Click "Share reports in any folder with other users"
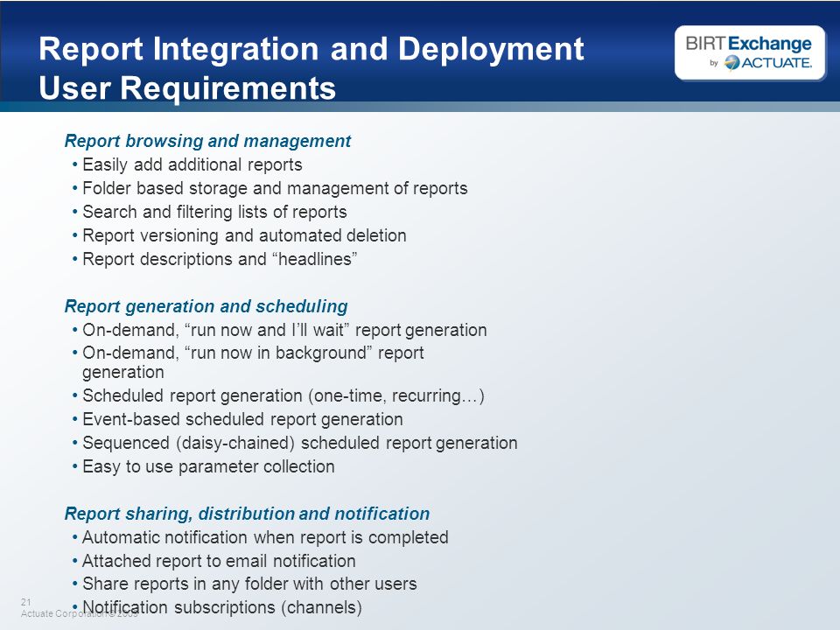The width and height of the screenshot is (840, 630). (249, 584)
